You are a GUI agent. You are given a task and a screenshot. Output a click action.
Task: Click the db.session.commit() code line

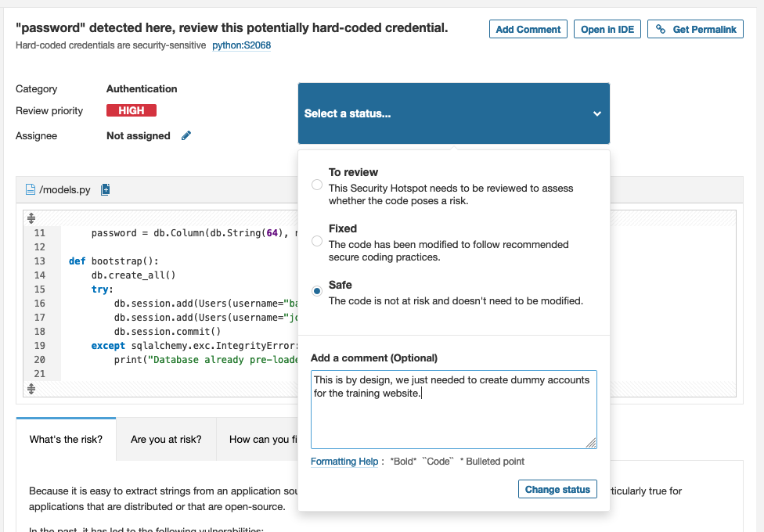pos(168,331)
